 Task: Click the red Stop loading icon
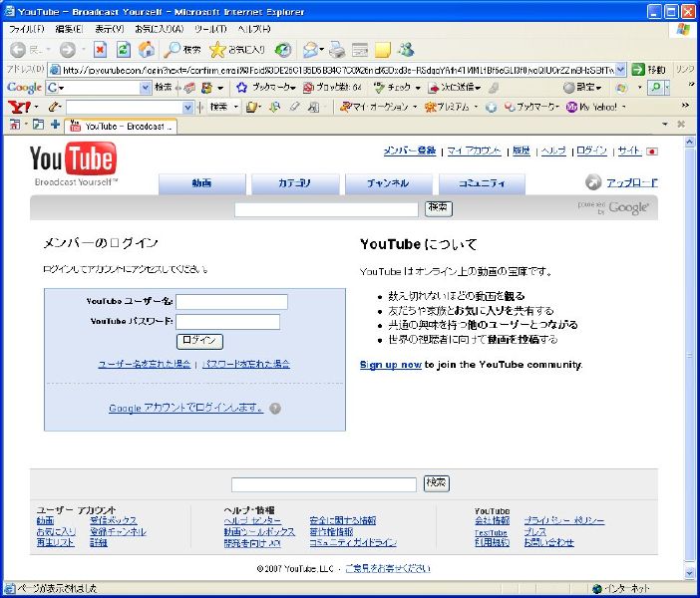click(x=100, y=49)
